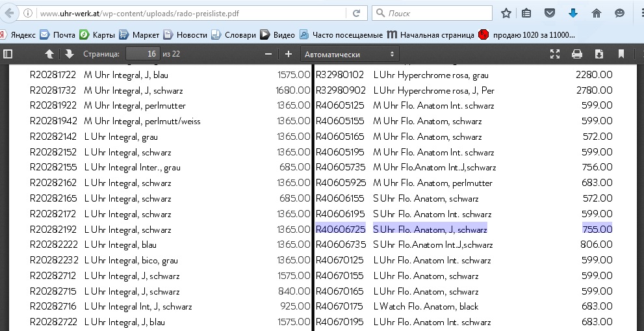Screen dimensions: 644x331
Task: Go to the next PDF page
Action: (69, 54)
